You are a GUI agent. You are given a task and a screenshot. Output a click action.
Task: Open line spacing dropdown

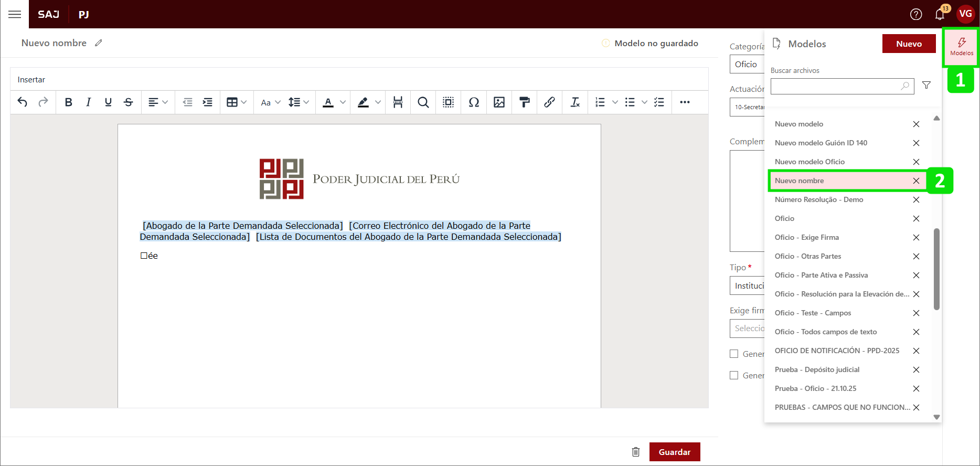coord(299,102)
